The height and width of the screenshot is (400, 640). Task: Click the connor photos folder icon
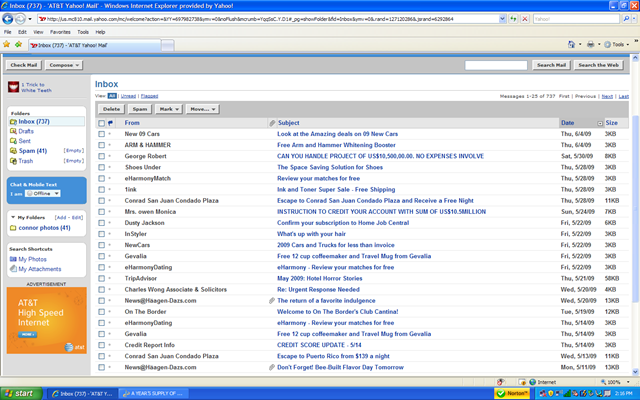(13, 228)
